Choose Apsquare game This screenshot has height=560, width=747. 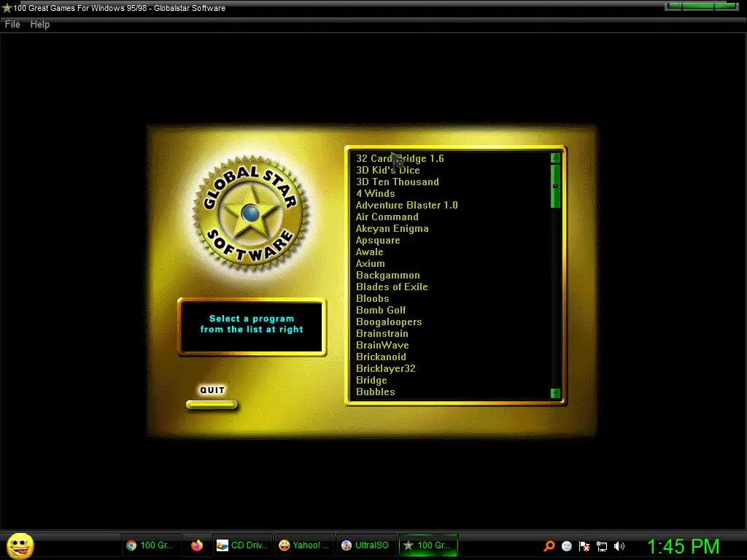point(378,240)
